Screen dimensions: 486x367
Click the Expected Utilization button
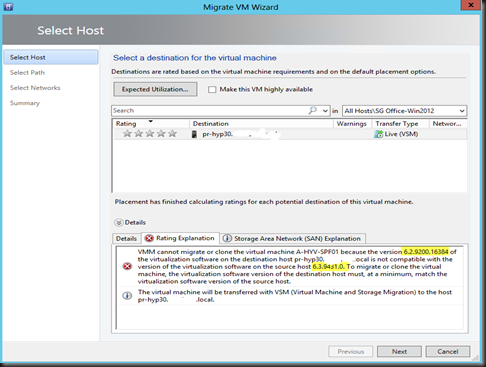coord(155,89)
